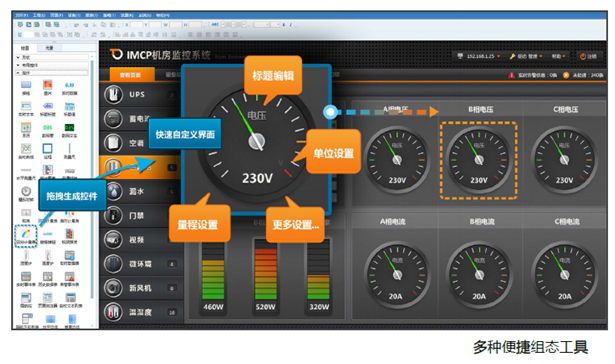
Task: Toggle bold B formatting in toolbar
Action: tap(284, 24)
